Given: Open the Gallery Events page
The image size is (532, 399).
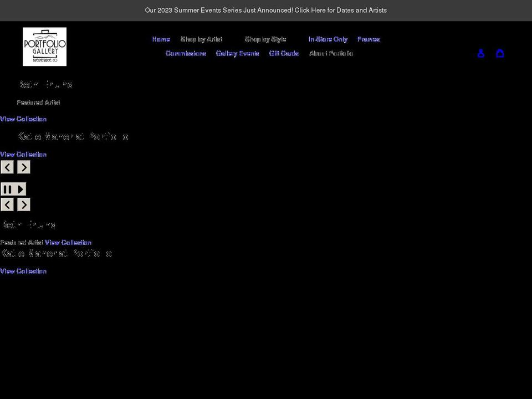Looking at the screenshot, I should pos(238,53).
